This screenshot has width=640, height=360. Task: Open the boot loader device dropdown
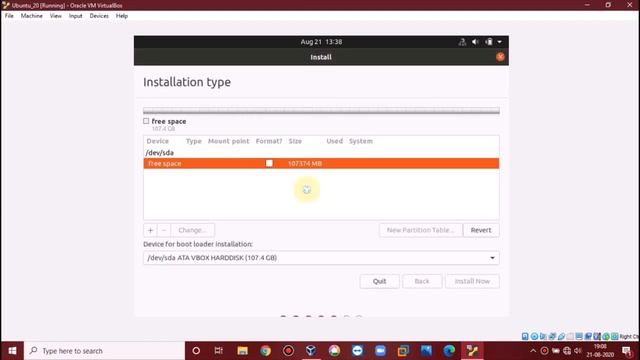321,258
